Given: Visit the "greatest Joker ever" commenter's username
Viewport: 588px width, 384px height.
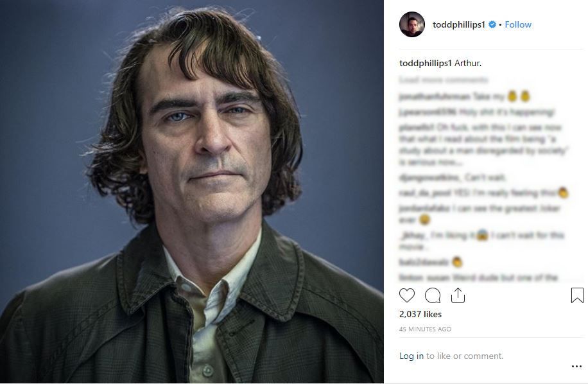Looking at the screenshot, I should pos(424,208).
